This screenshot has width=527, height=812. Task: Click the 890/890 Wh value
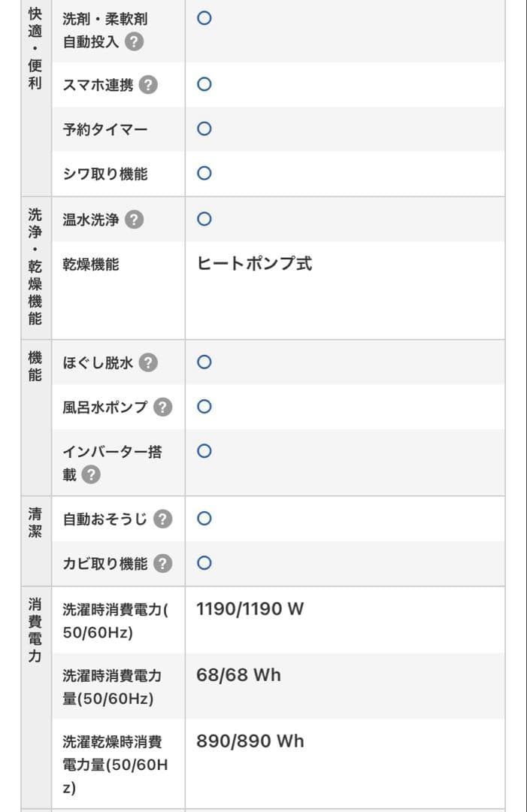(x=250, y=741)
